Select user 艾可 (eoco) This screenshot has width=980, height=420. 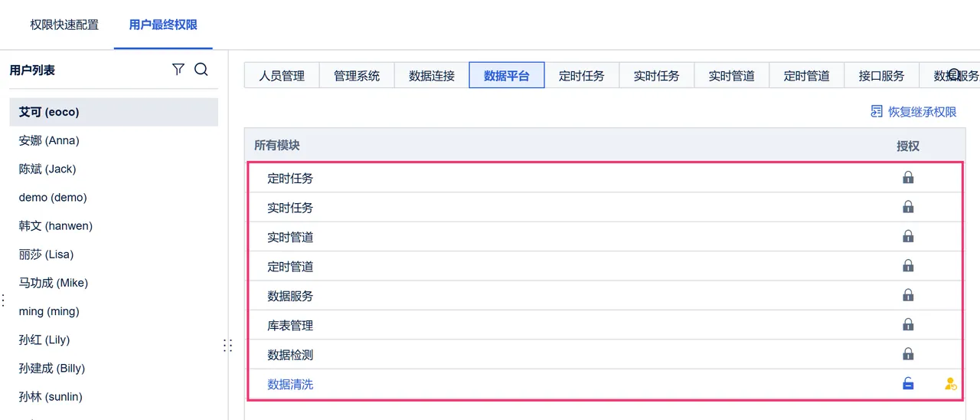[x=114, y=112]
